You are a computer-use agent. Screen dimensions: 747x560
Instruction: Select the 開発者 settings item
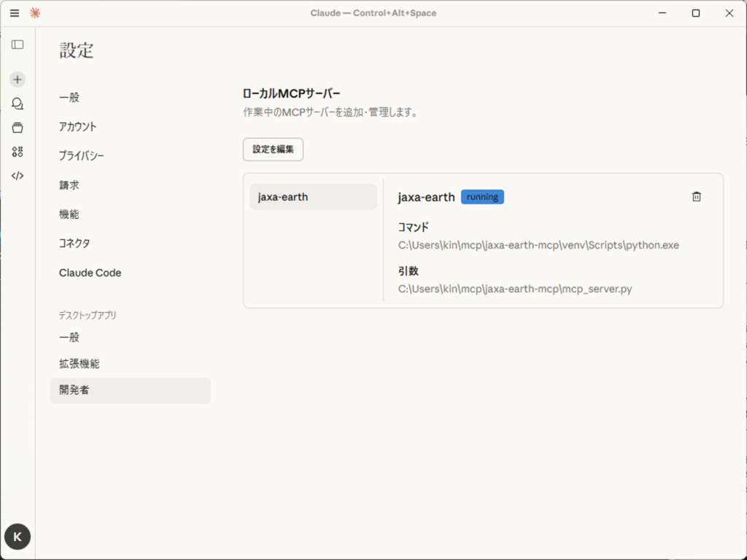(x=74, y=390)
